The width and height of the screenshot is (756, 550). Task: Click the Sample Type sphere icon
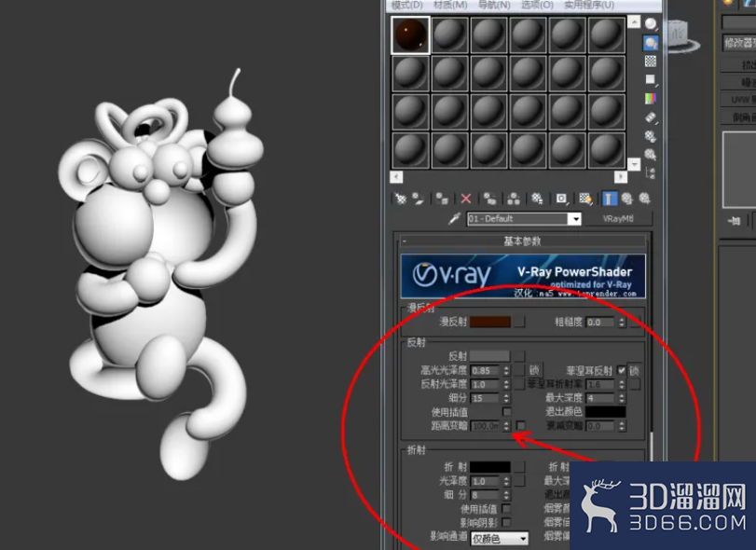coord(651,24)
